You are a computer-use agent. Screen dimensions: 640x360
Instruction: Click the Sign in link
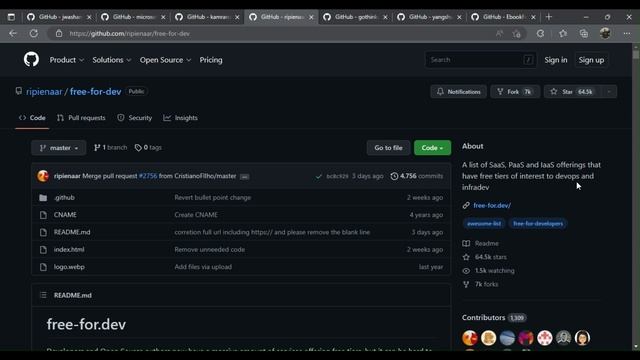556,60
